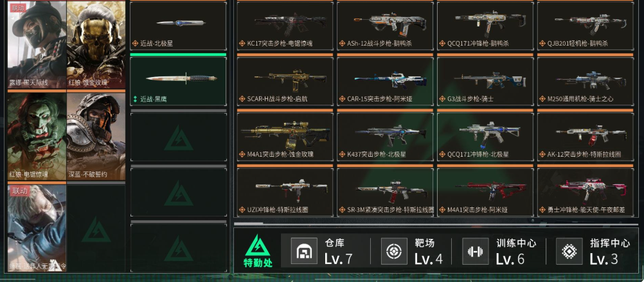Select the 深蓝-不破誓约 armored operator
Image resolution: width=644 pixels, height=282 pixels.
pyautogui.click(x=96, y=137)
